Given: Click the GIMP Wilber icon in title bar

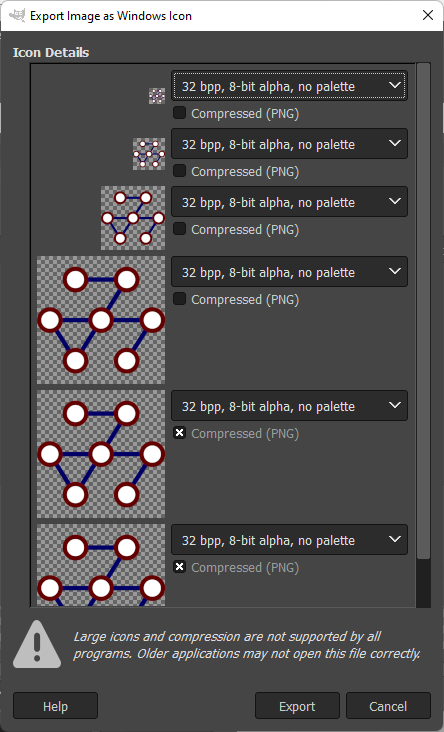Looking at the screenshot, I should 17,15.
